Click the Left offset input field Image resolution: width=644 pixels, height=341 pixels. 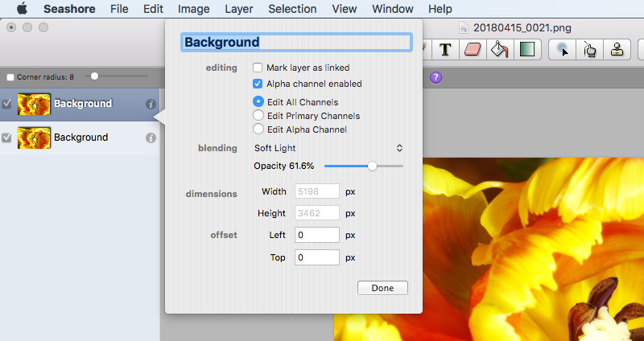point(317,235)
